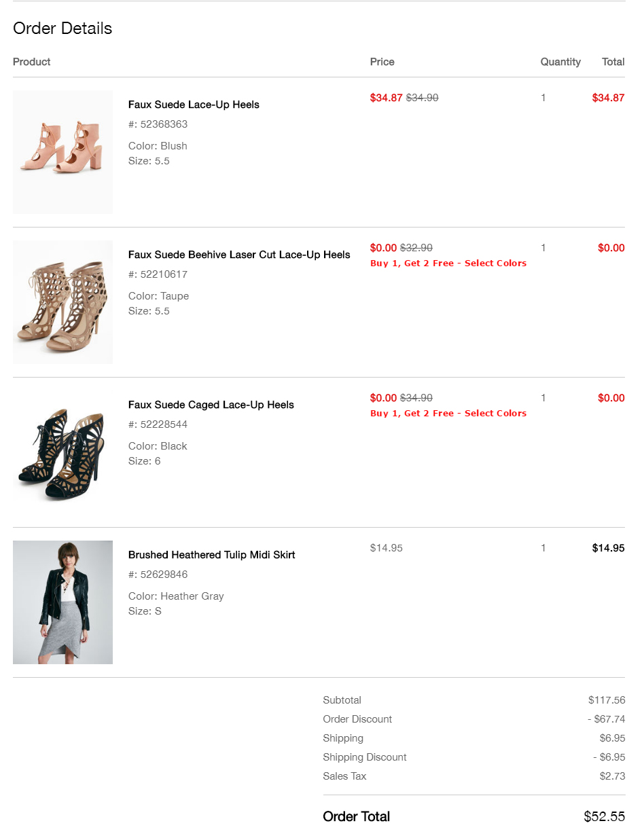Open the Faux Suede Lace-Up Heels link

tap(194, 105)
